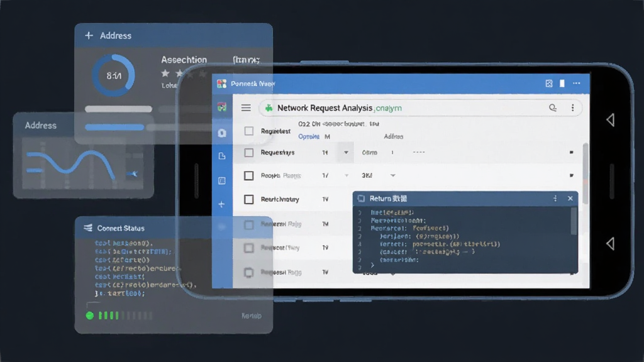Select the Retrichvatry row checkbox
This screenshot has height=362, width=644.
point(249,199)
